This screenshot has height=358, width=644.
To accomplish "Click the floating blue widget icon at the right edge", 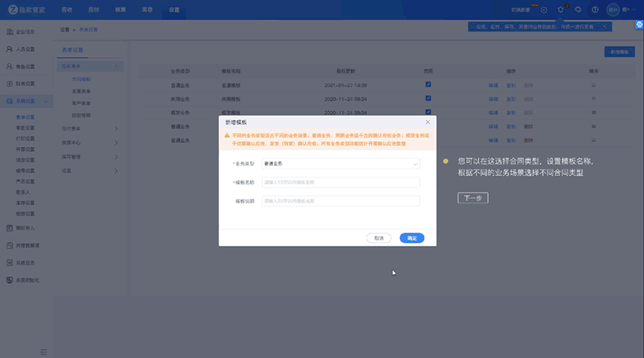I will [638, 24].
